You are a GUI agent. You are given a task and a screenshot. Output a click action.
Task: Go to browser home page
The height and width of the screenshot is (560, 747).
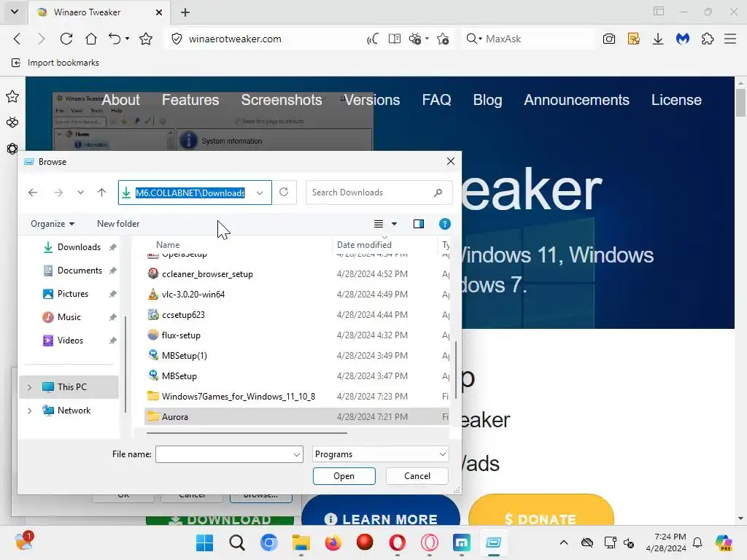tap(90, 39)
